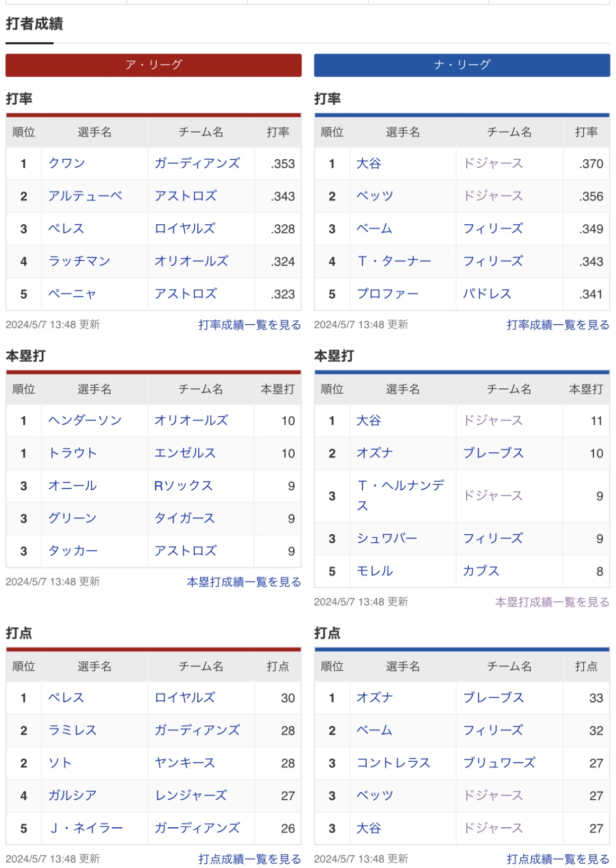Screen dimensions: 616x868
Task: Open player T・ヘルナンデス in NL home runs
Action: [x=401, y=496]
